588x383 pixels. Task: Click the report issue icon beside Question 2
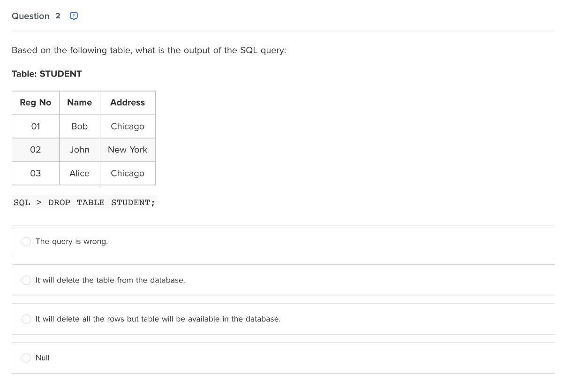pyautogui.click(x=74, y=16)
